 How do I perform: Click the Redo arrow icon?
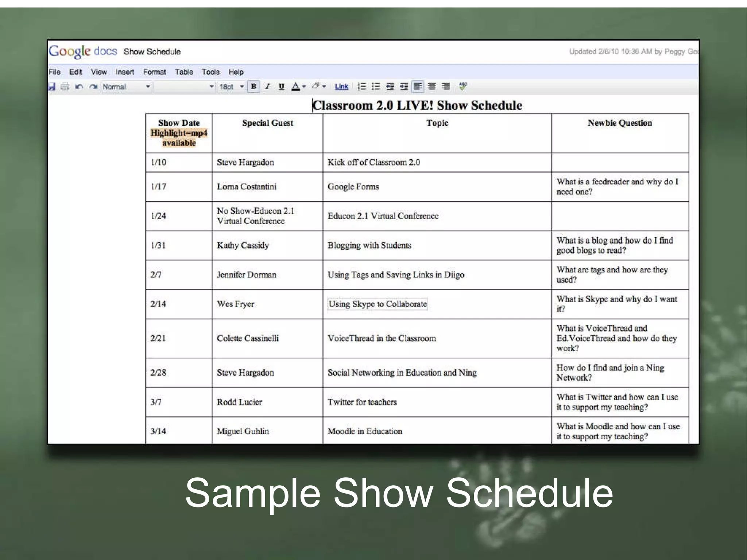[93, 87]
